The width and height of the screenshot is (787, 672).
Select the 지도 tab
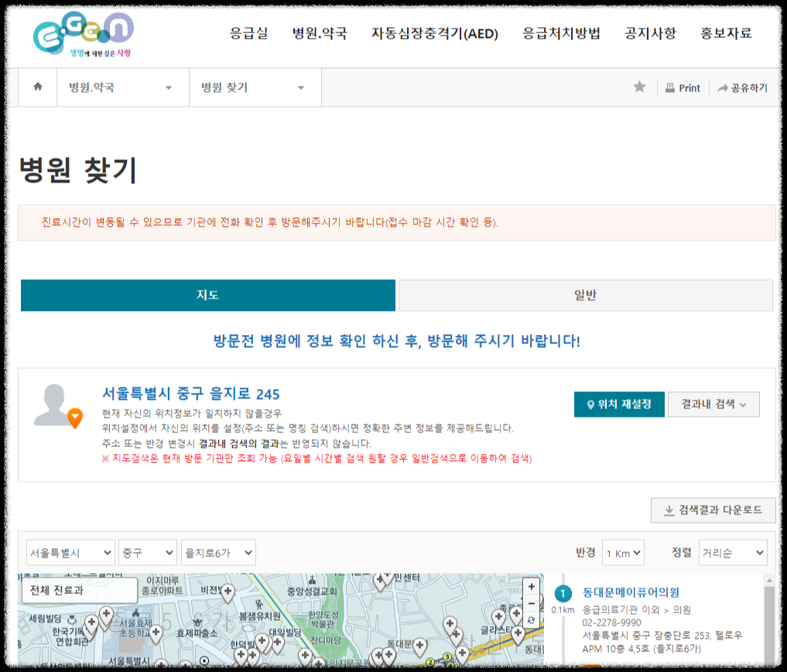point(207,295)
